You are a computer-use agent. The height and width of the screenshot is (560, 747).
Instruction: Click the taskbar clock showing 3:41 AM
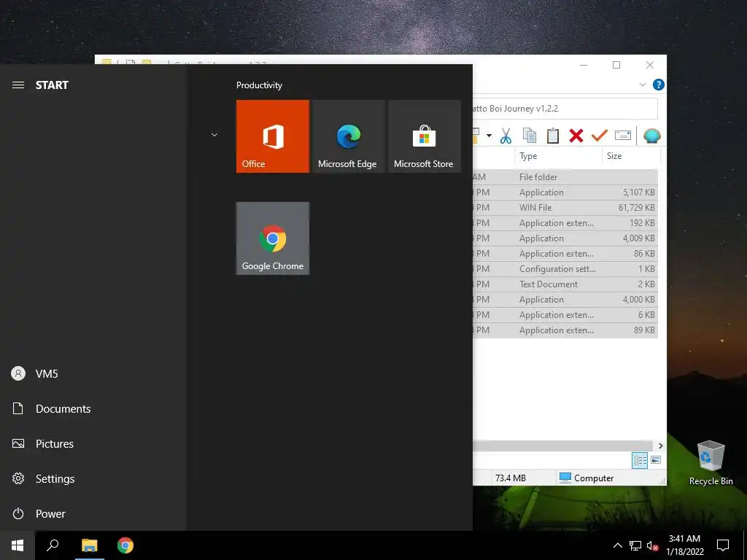[684, 545]
